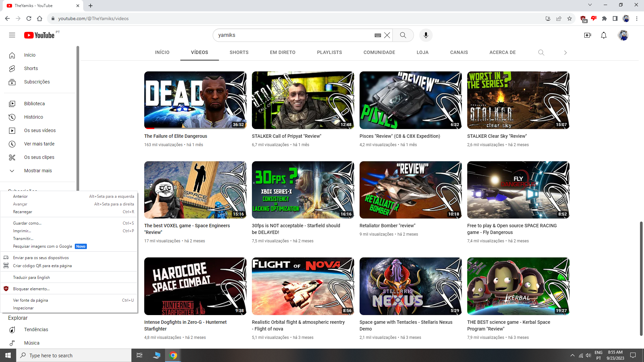Open the on-screen keyboard icon in search box

point(378,35)
